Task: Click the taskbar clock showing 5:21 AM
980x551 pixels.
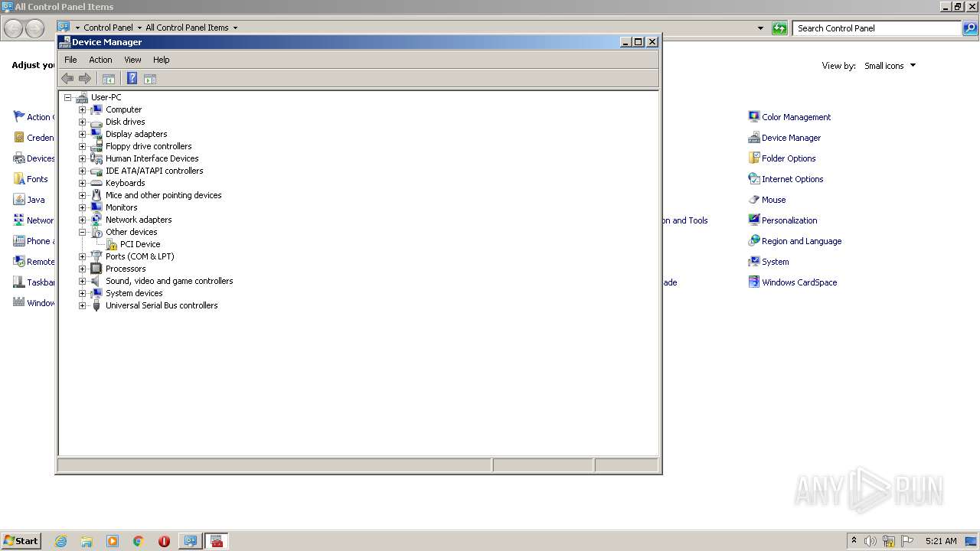Action: (x=941, y=541)
